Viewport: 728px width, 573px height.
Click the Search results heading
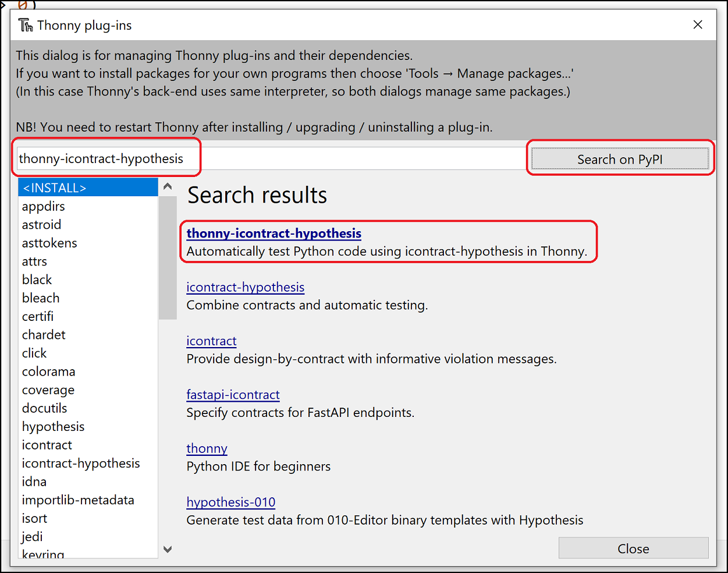257,195
